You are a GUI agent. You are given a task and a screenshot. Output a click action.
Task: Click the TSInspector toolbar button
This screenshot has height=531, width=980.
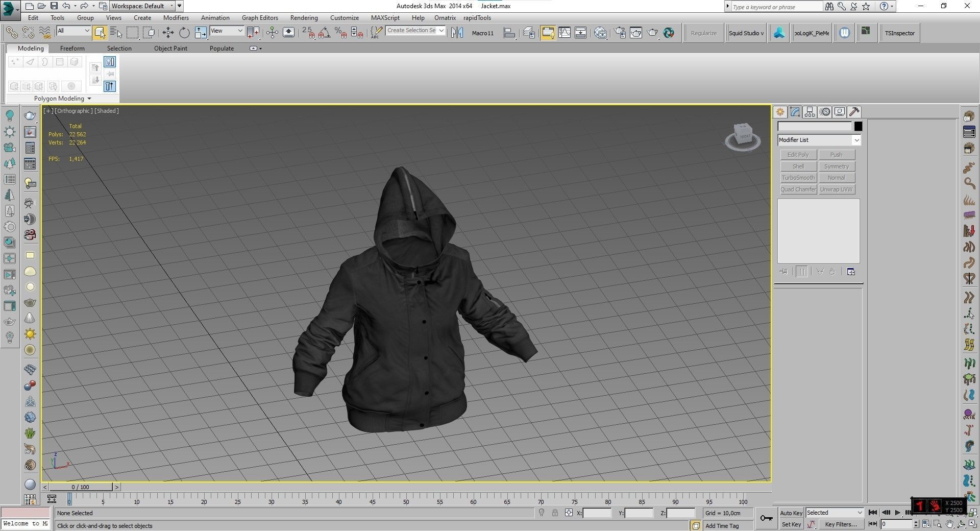[x=900, y=33]
